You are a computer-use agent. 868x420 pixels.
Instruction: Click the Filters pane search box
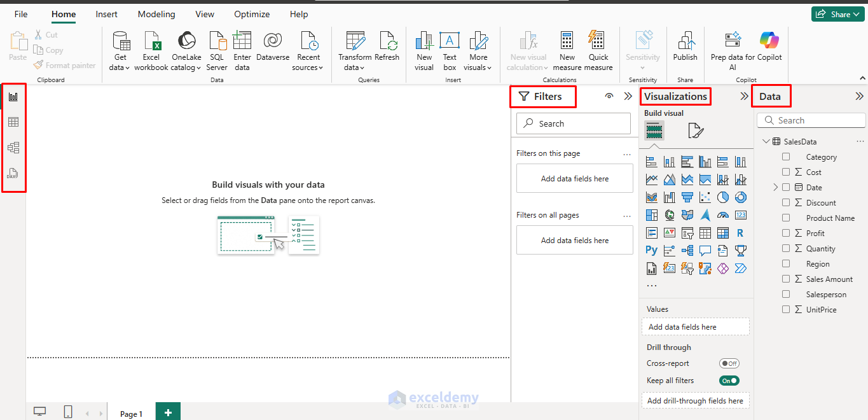pos(574,123)
